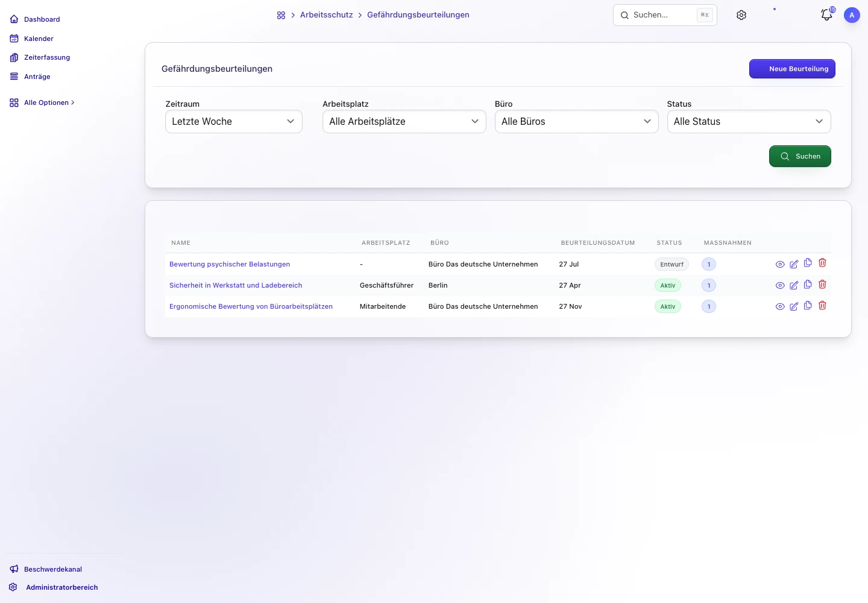This screenshot has width=868, height=603.
Task: Delete Ergonomische Bewertung row trash icon
Action: click(822, 305)
